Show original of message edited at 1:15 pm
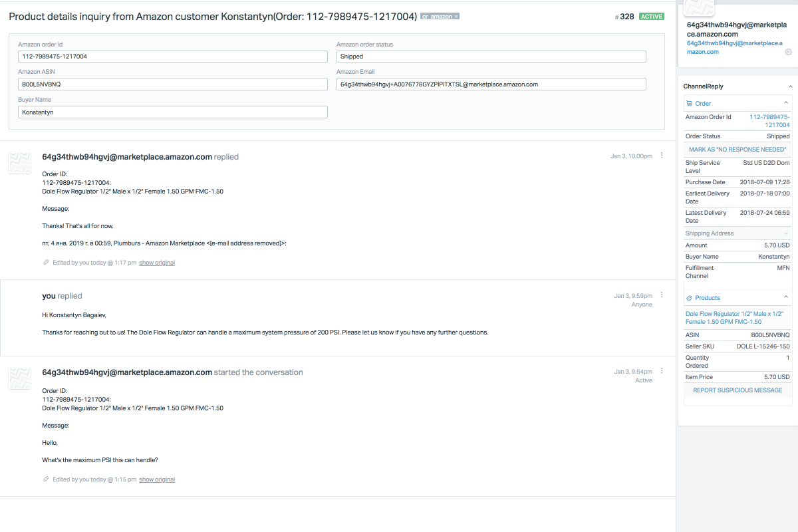 click(x=157, y=479)
